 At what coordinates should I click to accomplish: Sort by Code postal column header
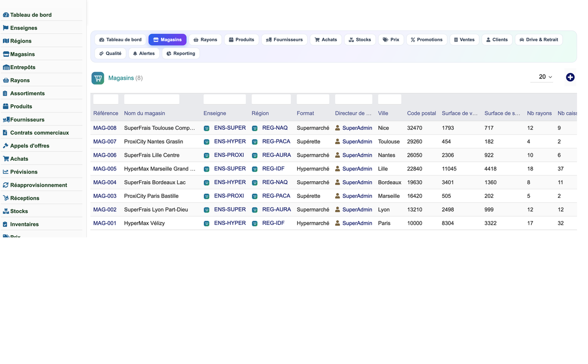point(421,113)
